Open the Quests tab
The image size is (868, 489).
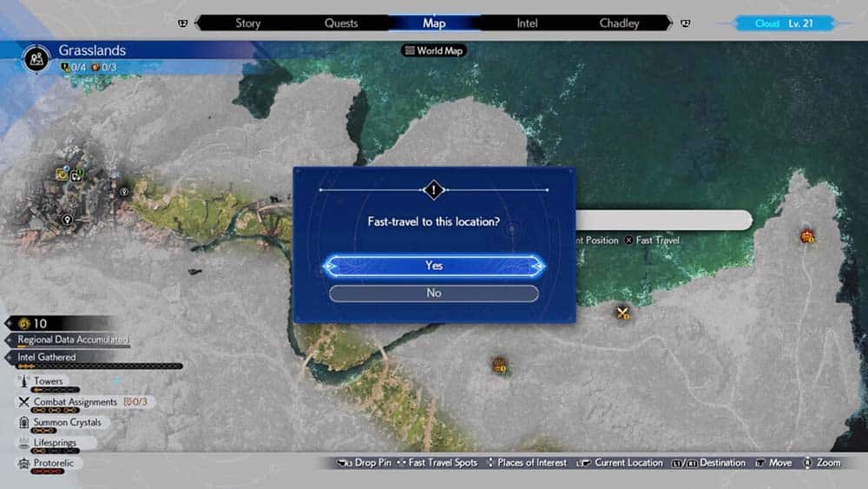pyautogui.click(x=341, y=23)
